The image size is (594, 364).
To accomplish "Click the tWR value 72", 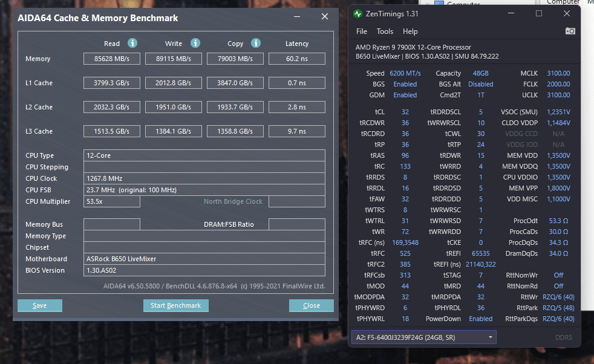I will click(405, 232).
